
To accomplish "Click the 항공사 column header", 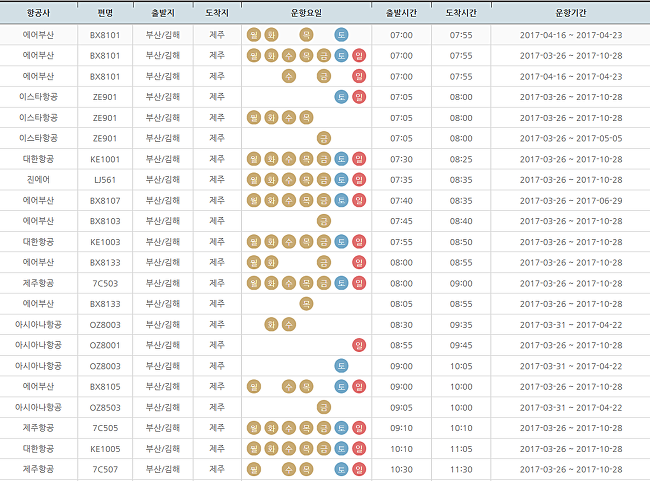I will pyautogui.click(x=39, y=13).
